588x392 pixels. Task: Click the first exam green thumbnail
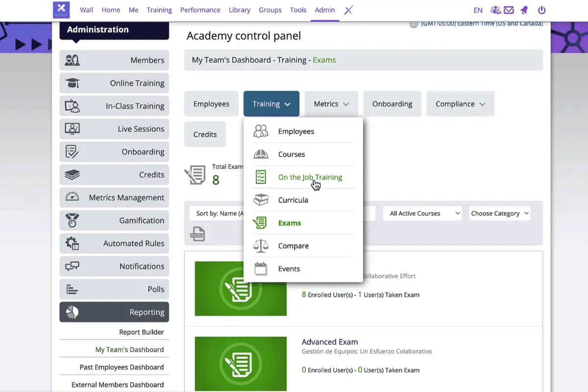click(x=241, y=289)
